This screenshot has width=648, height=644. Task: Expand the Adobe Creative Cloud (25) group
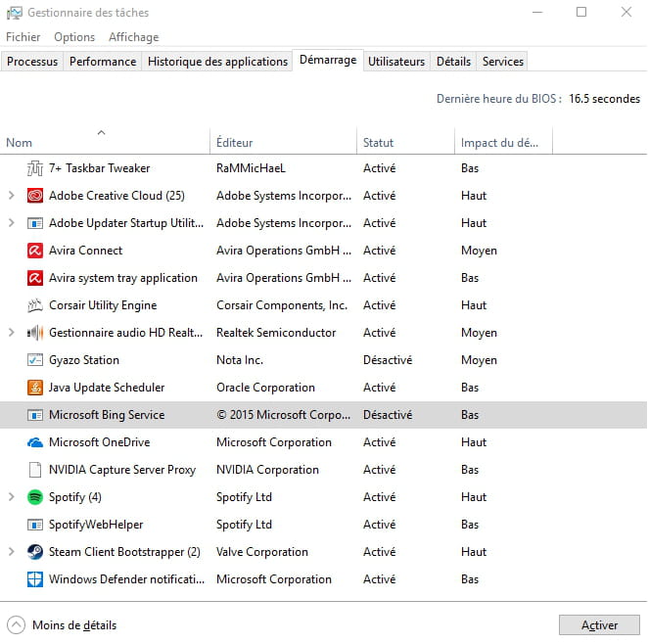[12, 196]
